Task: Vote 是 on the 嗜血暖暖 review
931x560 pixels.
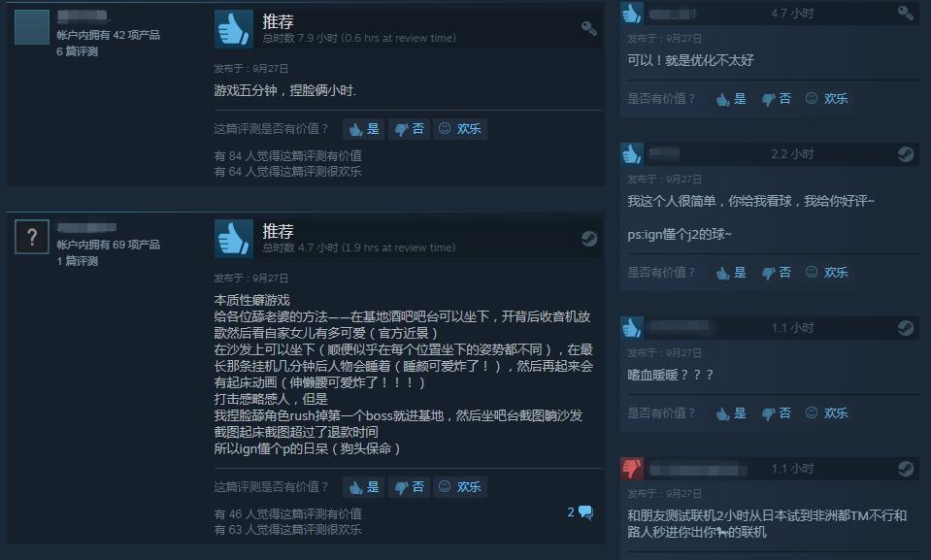Action: tap(731, 413)
